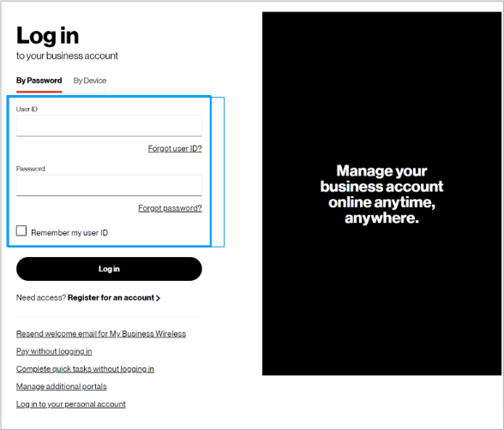This screenshot has height=430, width=504.
Task: Enable the Remember my user ID checkbox
Action: click(21, 230)
